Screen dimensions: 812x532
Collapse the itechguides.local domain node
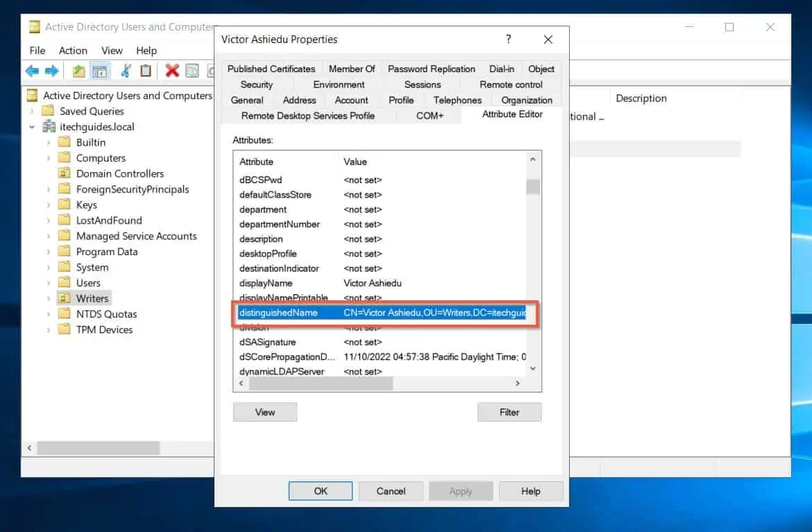point(32,127)
